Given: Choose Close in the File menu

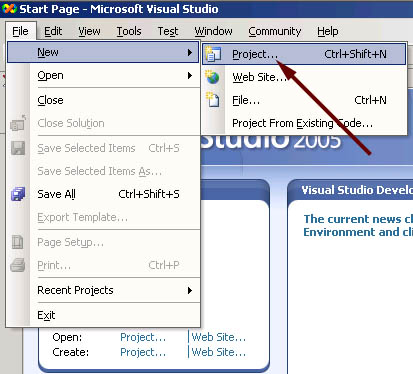Looking at the screenshot, I should click(x=103, y=100).
